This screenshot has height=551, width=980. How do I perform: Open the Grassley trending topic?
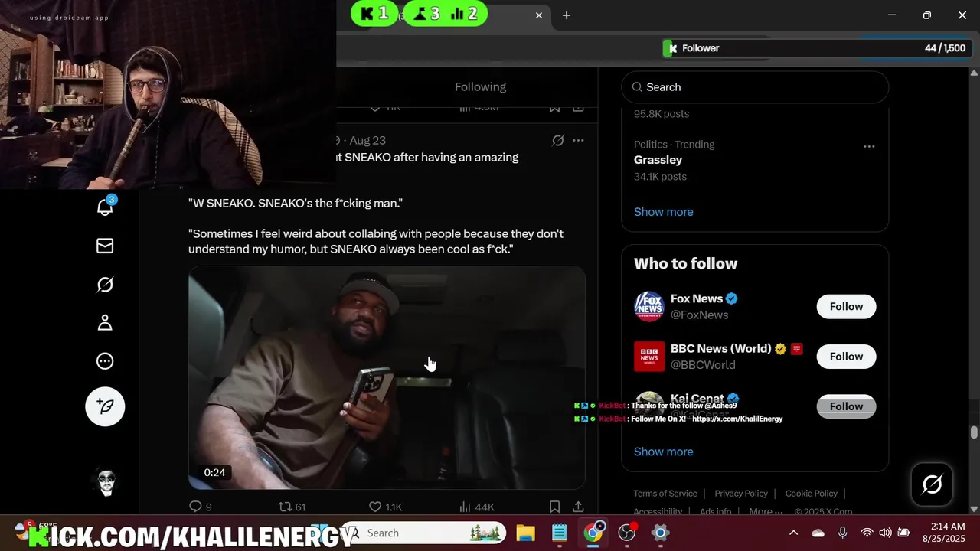(658, 160)
